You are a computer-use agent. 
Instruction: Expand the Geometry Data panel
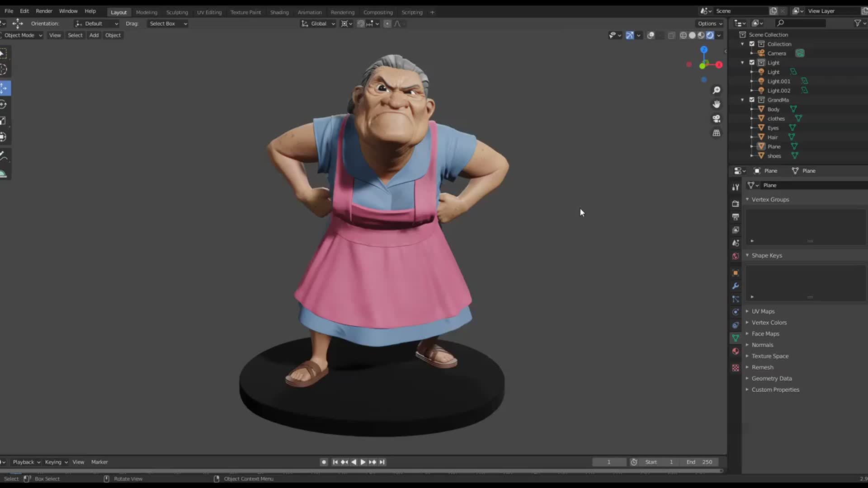(771, 379)
